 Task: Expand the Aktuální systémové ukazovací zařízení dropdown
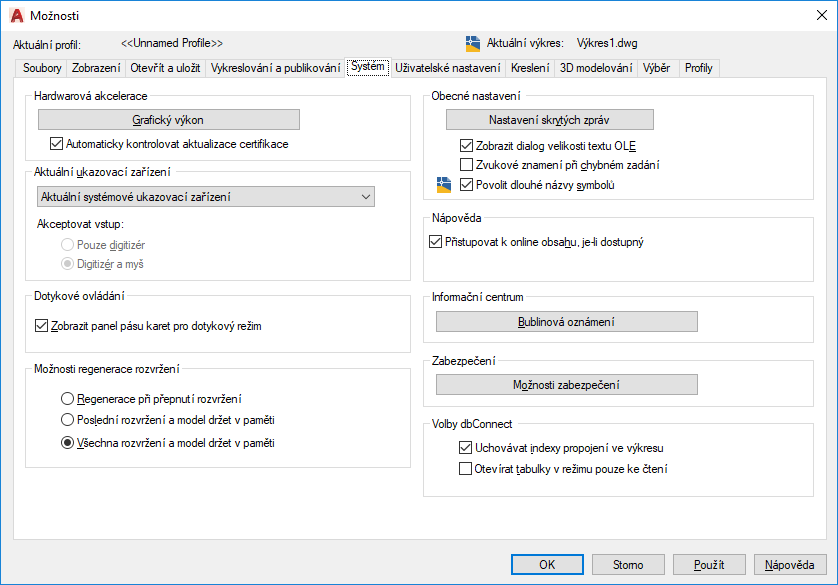(365, 197)
